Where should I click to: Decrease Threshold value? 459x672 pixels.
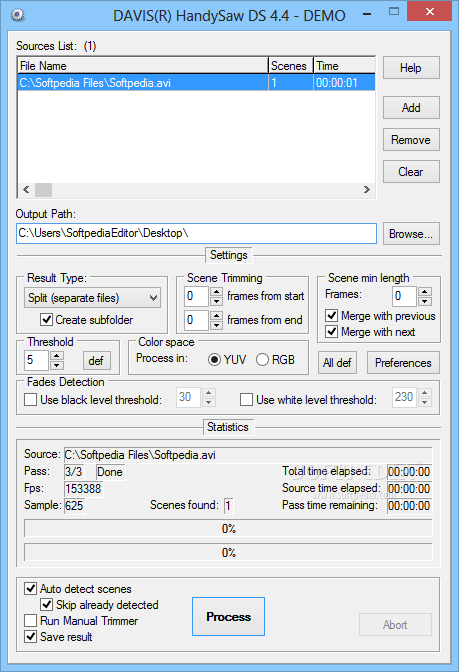coord(57,365)
